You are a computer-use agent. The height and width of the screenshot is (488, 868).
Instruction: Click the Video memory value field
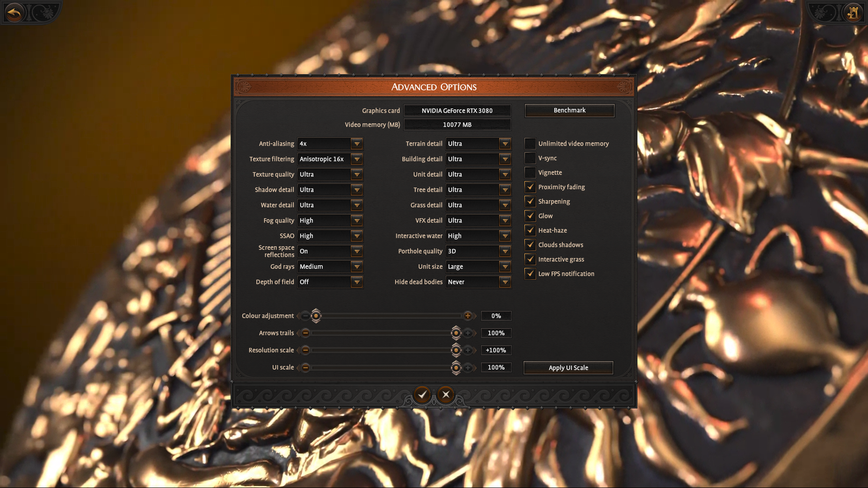pos(457,125)
